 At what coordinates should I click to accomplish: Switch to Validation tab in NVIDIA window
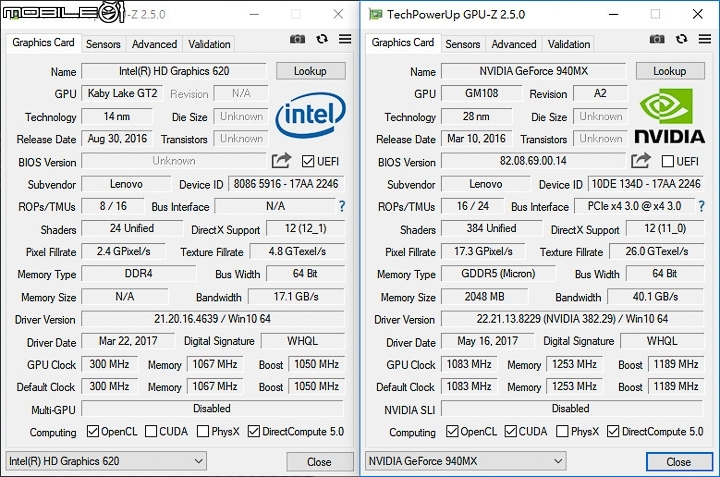click(x=569, y=44)
